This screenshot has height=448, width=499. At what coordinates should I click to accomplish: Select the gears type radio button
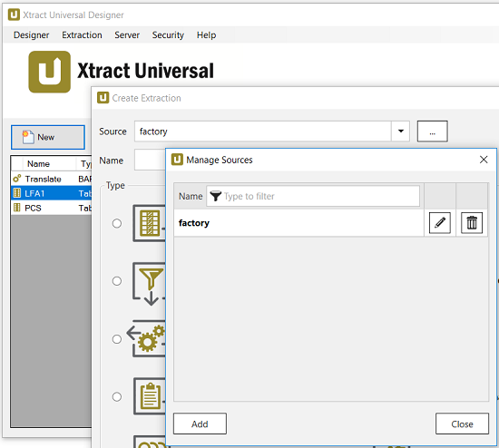[117, 339]
